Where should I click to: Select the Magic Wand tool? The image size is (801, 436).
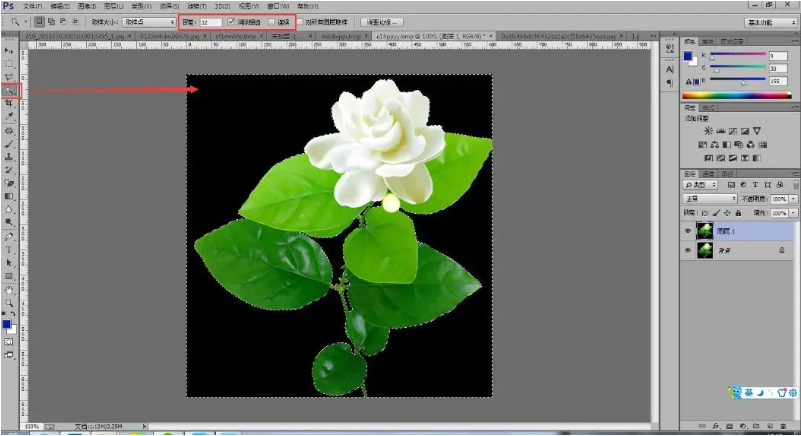pyautogui.click(x=9, y=89)
